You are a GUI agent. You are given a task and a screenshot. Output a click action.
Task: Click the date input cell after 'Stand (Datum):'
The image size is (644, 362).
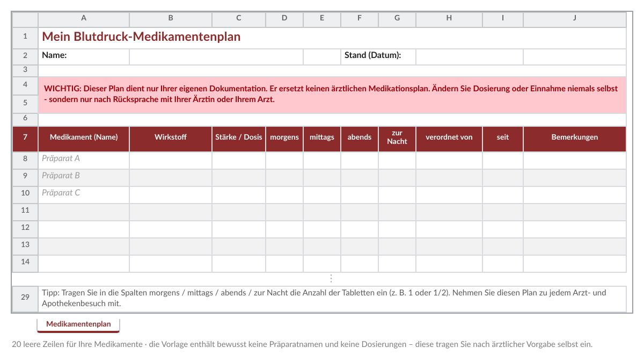click(x=470, y=56)
